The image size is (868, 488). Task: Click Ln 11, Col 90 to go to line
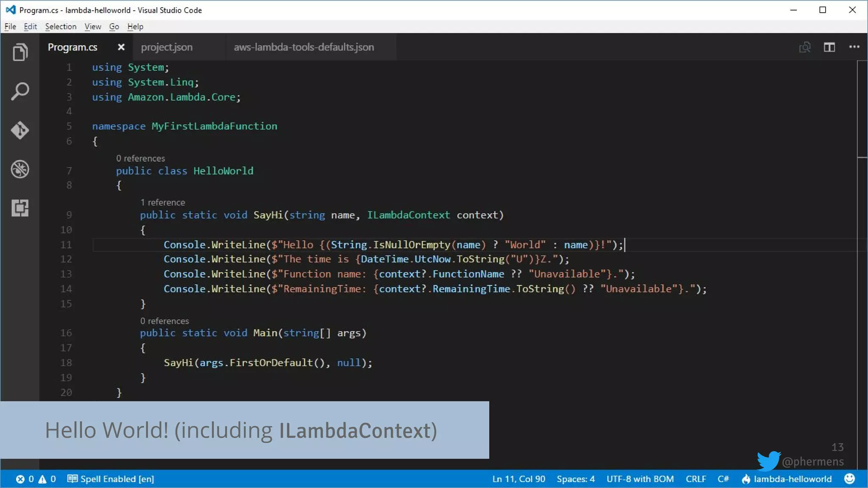(519, 479)
